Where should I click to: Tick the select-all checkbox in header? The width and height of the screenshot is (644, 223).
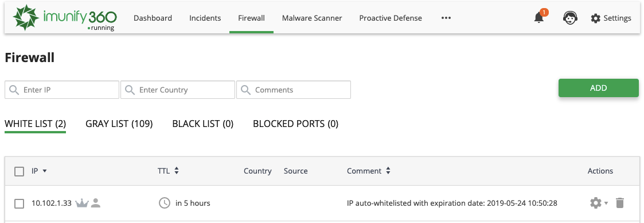pos(19,171)
